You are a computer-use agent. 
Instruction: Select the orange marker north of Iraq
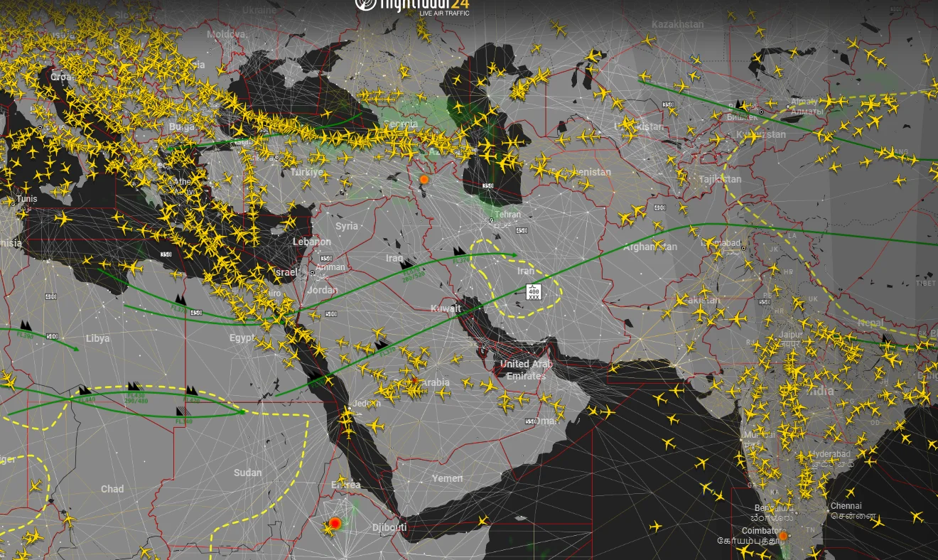click(x=424, y=180)
